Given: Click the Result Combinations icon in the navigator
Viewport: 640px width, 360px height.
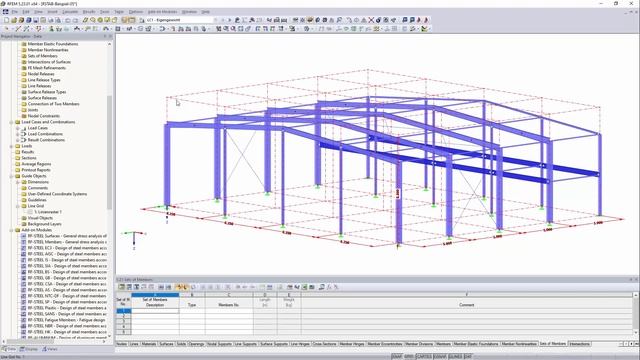Looking at the screenshot, I should [24, 140].
